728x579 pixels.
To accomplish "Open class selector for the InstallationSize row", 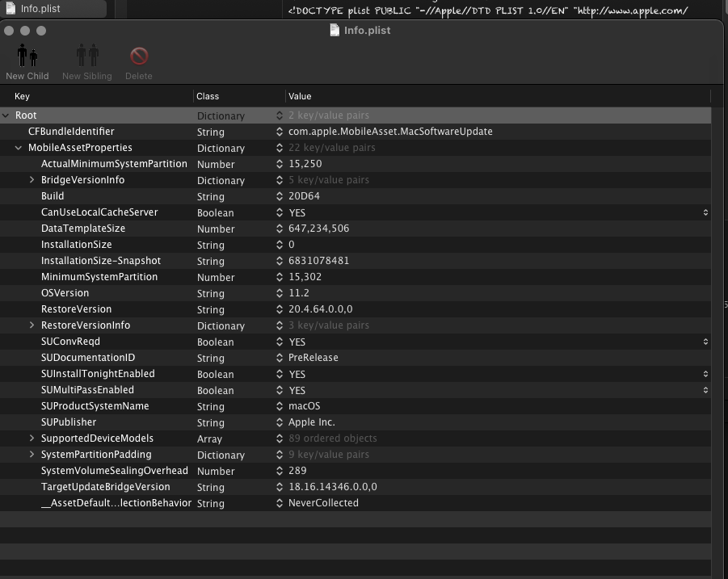I will (279, 245).
